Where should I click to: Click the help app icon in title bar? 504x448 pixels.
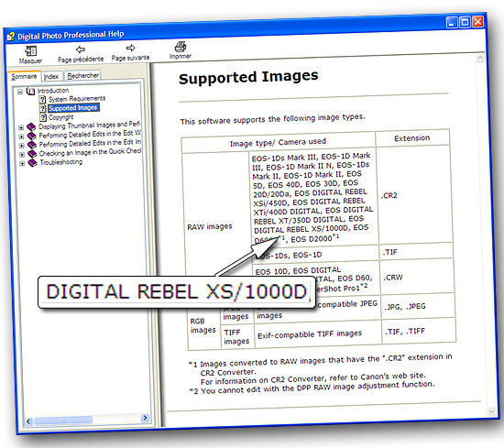pyautogui.click(x=11, y=37)
